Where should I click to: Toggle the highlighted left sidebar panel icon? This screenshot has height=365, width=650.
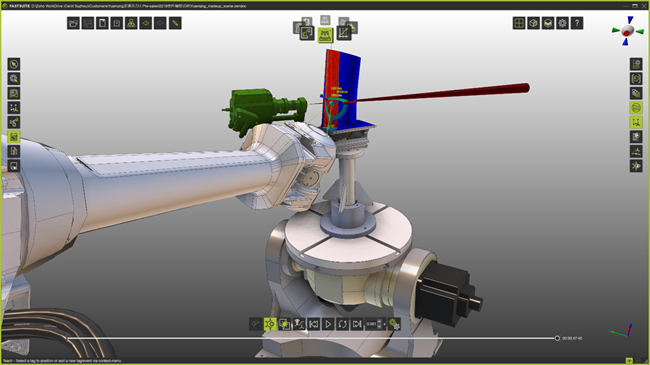(x=14, y=136)
